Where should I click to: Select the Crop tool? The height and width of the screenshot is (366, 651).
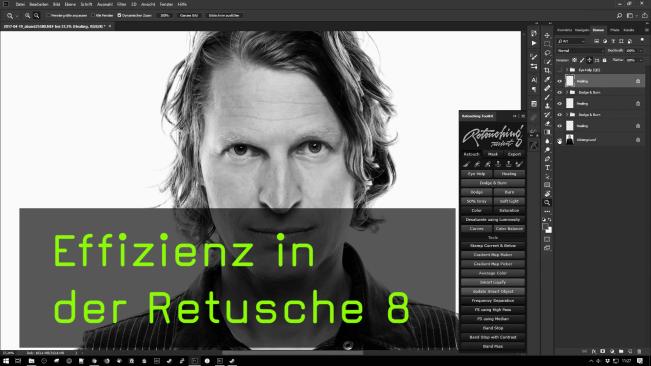547,71
